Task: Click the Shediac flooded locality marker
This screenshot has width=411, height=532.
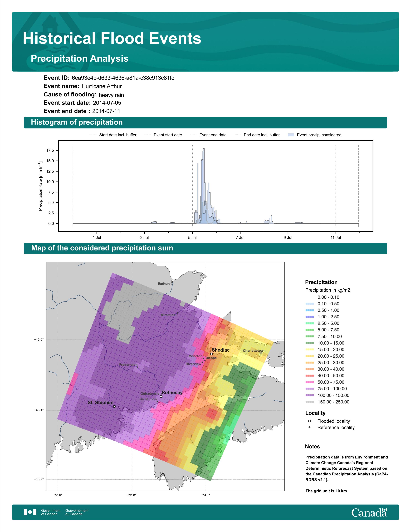Action: click(212, 354)
